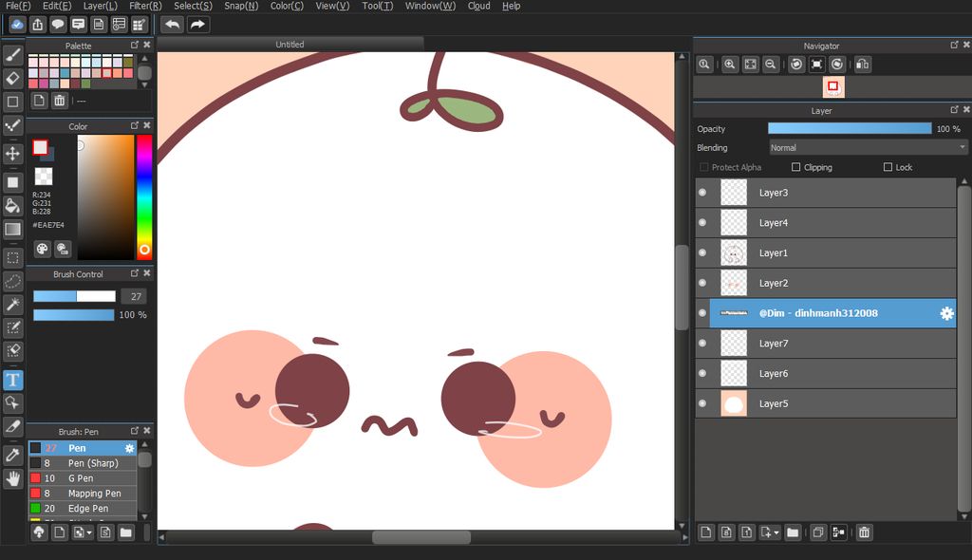Image resolution: width=972 pixels, height=560 pixels.
Task: Click the Undo arrow
Action: pyautogui.click(x=173, y=25)
